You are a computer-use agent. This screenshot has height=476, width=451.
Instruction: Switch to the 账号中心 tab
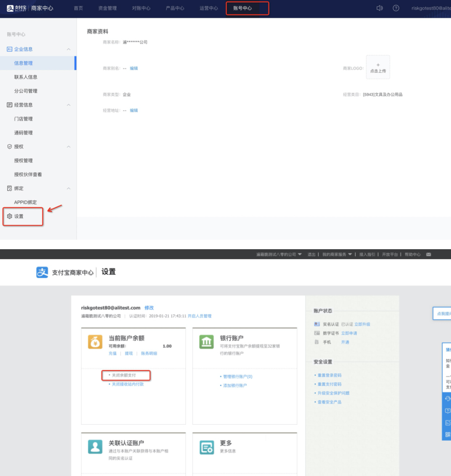(243, 8)
